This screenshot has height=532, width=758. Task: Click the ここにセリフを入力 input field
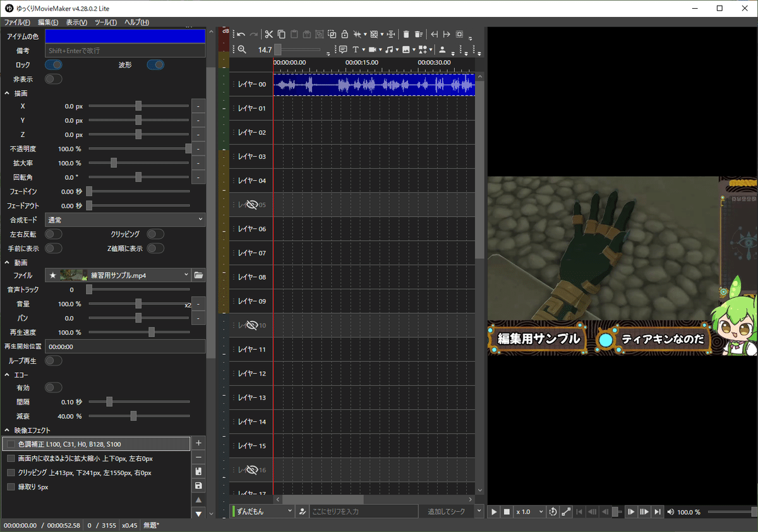point(363,511)
